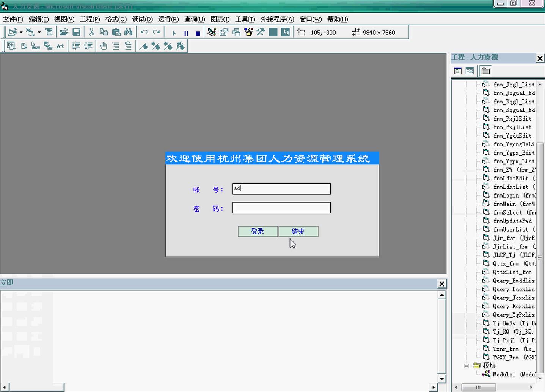The height and width of the screenshot is (392, 545).
Task: Open the 调试(D) menu
Action: coord(142,19)
